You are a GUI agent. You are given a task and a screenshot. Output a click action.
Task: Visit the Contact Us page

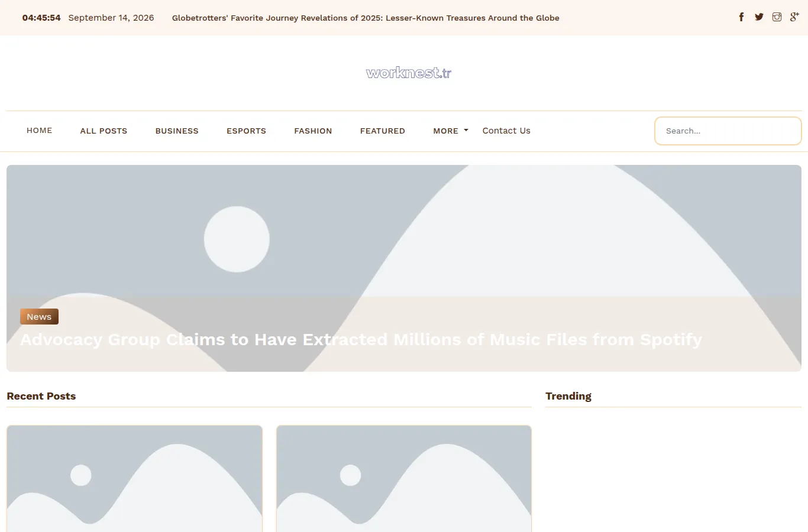[x=506, y=131]
